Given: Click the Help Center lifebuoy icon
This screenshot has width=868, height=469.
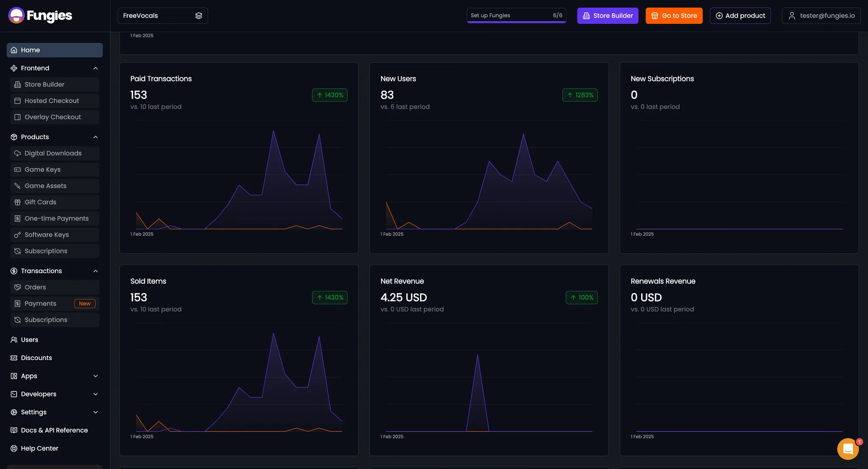Looking at the screenshot, I should [x=14, y=449].
